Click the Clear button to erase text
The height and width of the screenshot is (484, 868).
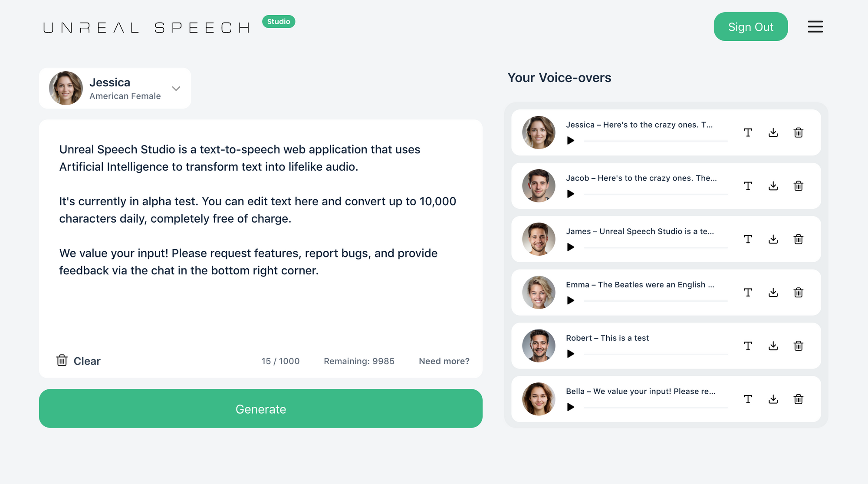click(x=79, y=360)
